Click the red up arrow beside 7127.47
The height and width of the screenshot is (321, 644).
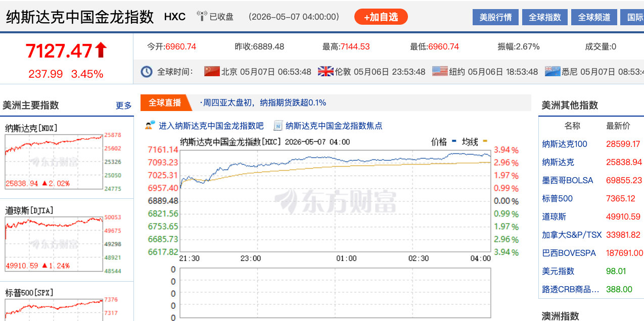101,50
